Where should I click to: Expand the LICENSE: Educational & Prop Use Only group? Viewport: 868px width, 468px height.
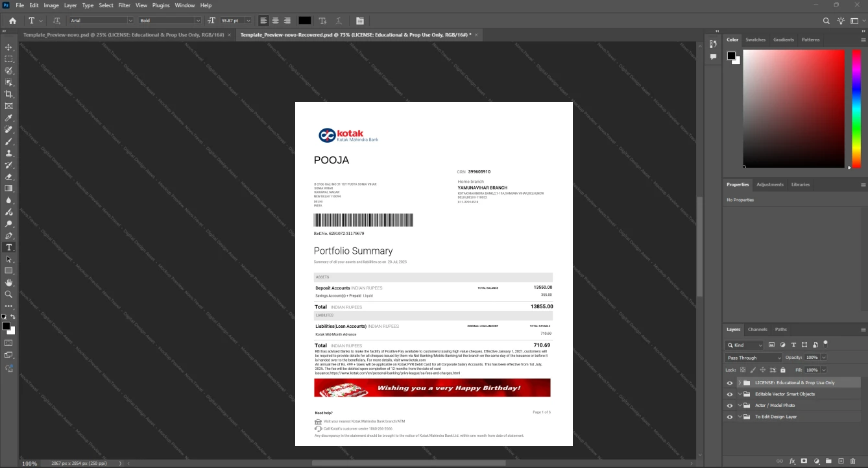[740, 383]
